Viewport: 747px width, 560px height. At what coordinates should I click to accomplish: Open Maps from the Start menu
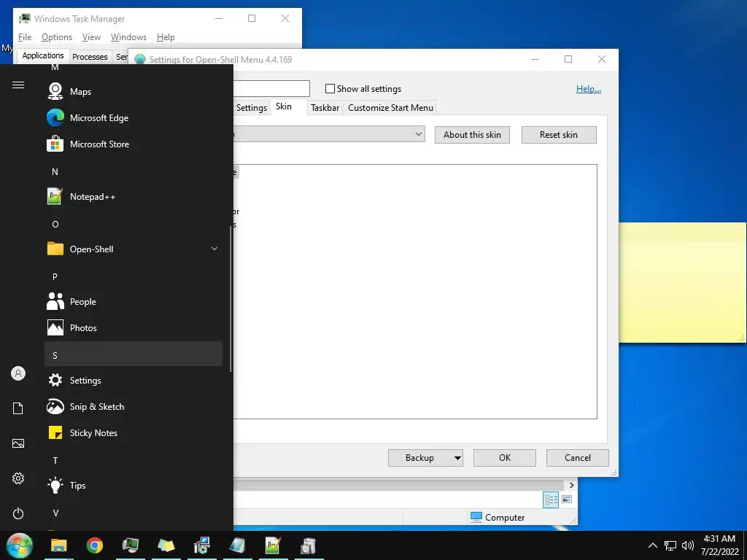(133, 91)
